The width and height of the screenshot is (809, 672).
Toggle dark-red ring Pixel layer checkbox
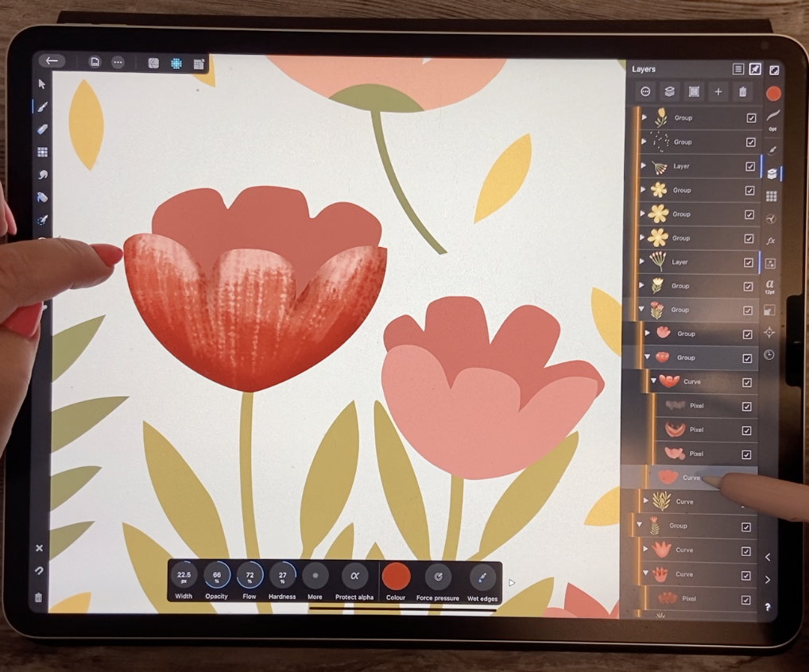click(746, 430)
